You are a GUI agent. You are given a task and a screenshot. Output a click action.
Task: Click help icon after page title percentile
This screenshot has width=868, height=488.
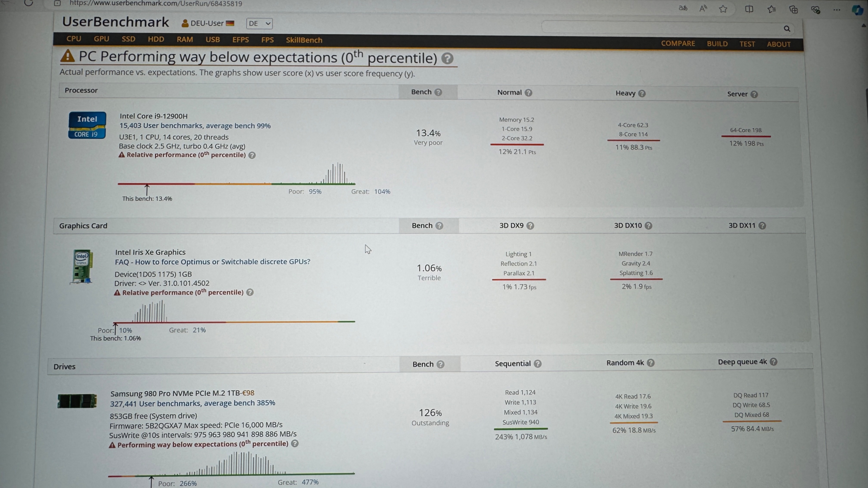447,59
